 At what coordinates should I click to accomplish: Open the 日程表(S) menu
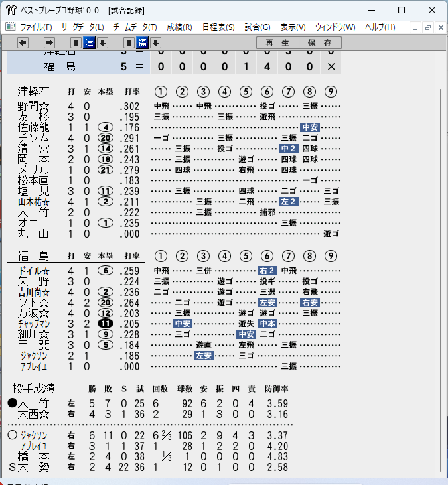click(x=218, y=27)
